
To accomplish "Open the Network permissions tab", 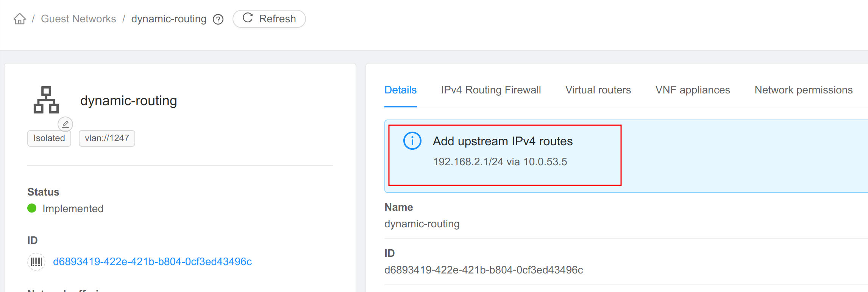I will [x=803, y=90].
